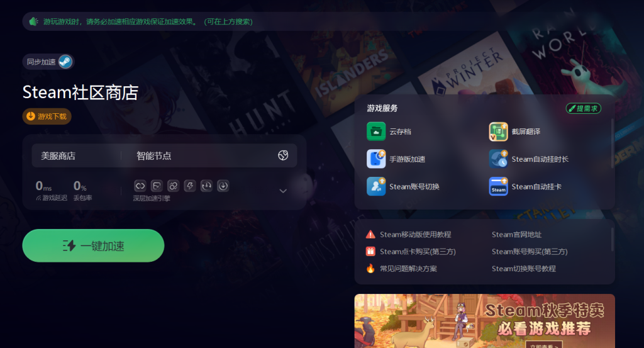
Task: Click the 游戏服务 panel scrollbar
Action: click(612, 143)
